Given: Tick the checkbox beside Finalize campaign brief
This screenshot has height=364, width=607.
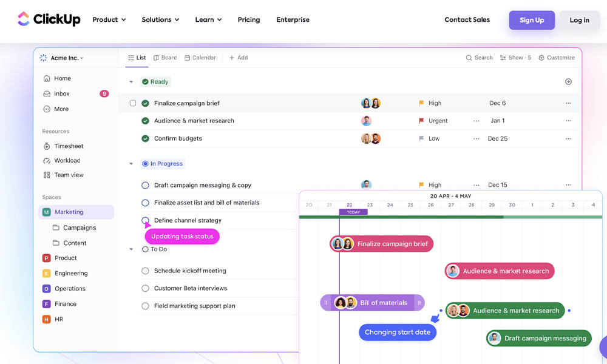Looking at the screenshot, I should (x=133, y=103).
